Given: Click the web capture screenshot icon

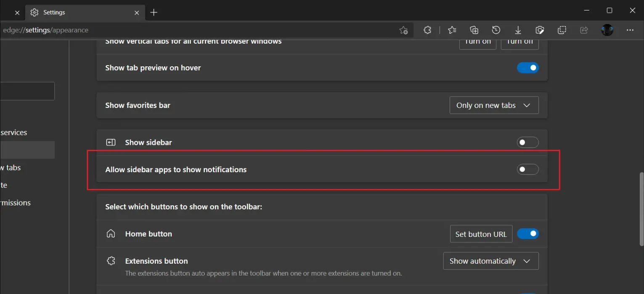Looking at the screenshot, I should click(x=562, y=30).
